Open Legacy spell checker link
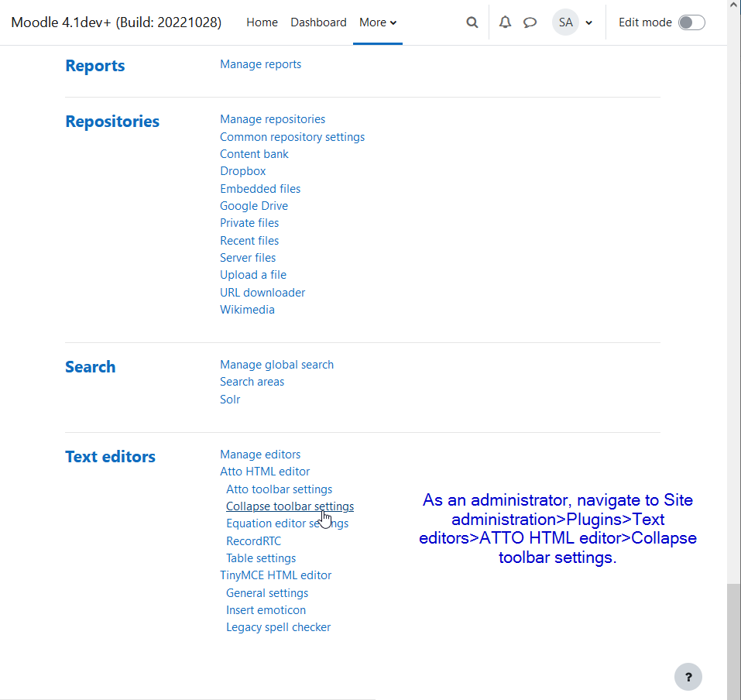Image resolution: width=741 pixels, height=700 pixels. 278,627
